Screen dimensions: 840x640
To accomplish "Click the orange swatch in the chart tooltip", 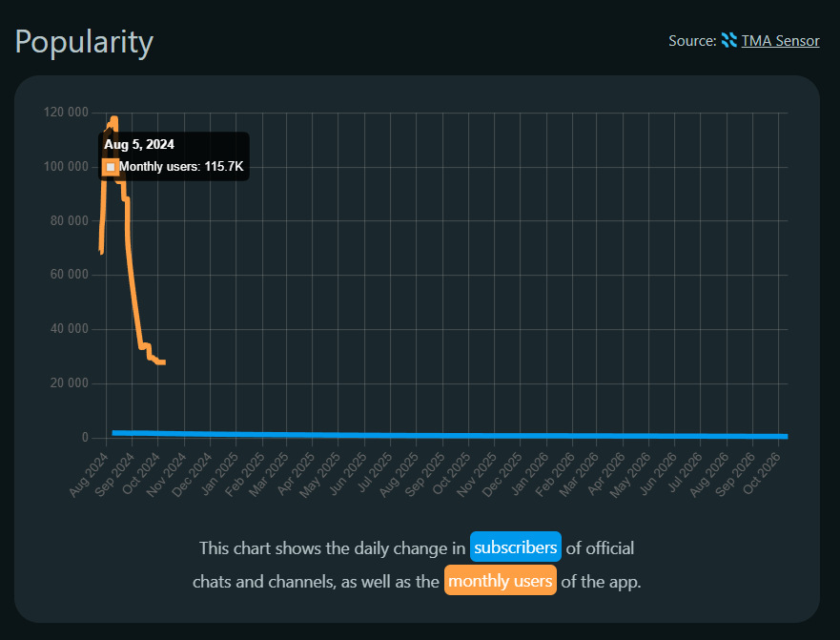I will pos(111,167).
